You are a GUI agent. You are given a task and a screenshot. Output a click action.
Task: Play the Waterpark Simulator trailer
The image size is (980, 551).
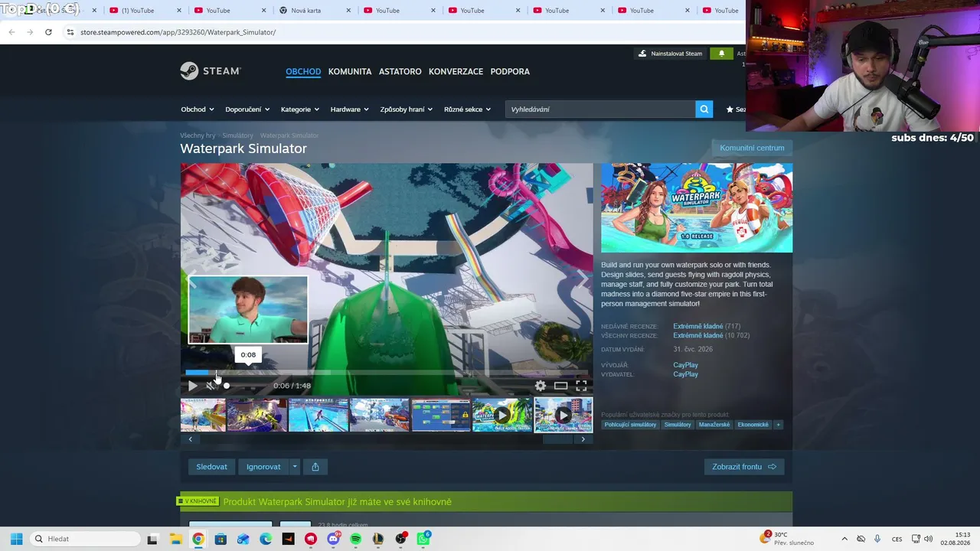click(192, 386)
